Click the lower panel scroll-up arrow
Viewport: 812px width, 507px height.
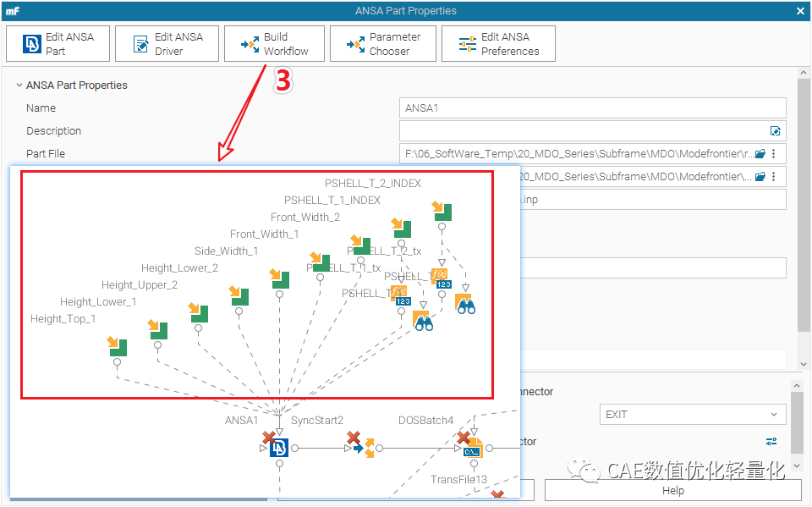[x=797, y=386]
